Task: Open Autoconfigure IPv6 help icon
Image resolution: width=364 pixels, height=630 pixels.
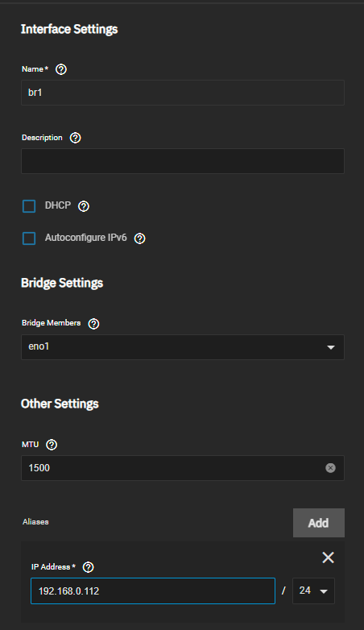Action: point(140,238)
